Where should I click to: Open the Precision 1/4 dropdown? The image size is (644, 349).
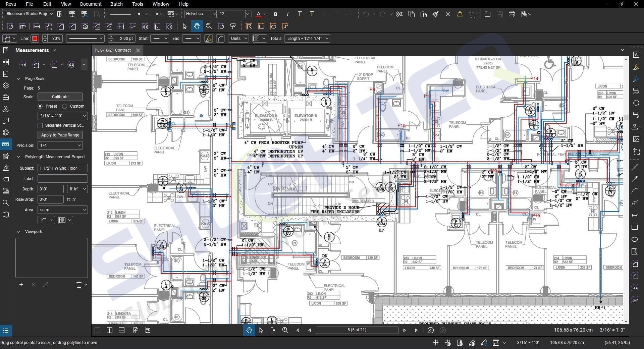tap(60, 146)
